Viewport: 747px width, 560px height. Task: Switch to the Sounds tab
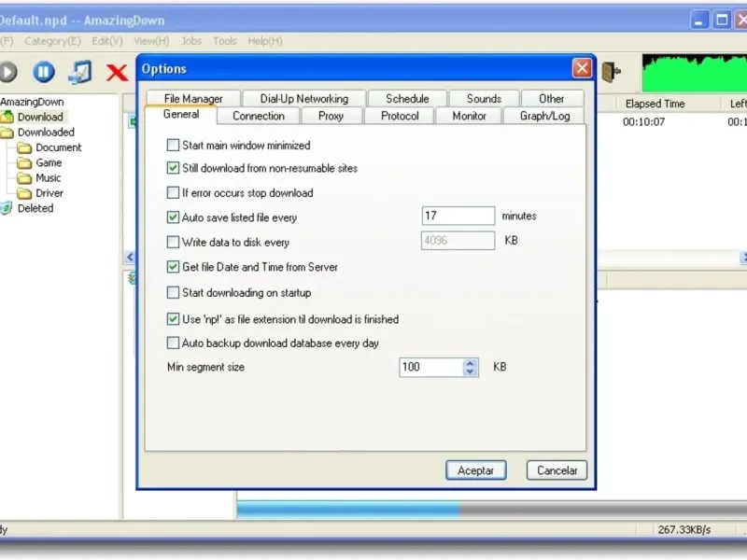tap(484, 99)
